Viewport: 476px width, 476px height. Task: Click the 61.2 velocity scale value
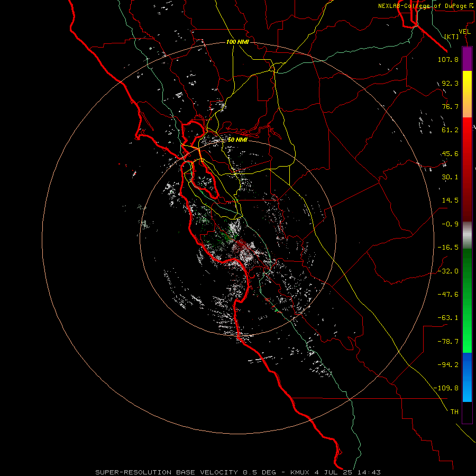click(x=450, y=130)
